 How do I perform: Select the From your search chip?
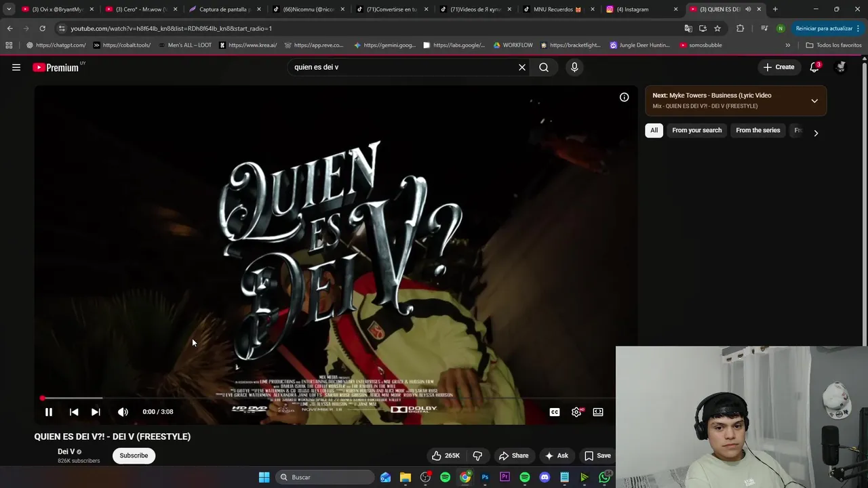(x=696, y=130)
